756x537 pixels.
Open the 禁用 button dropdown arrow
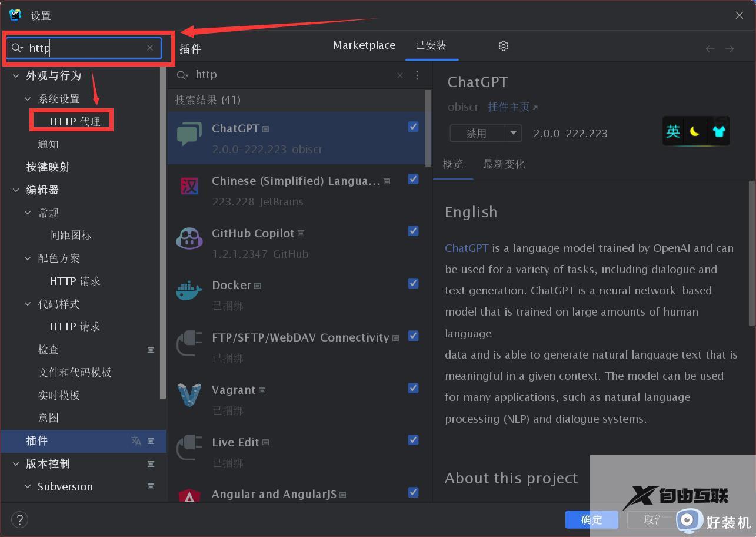click(513, 133)
